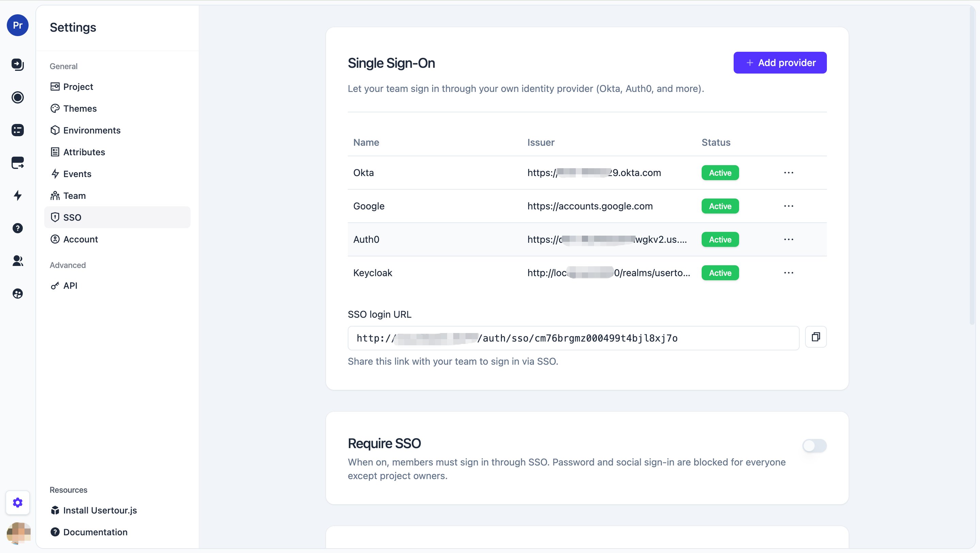
Task: Open the Auth0 row's three-dot menu
Action: coord(789,239)
